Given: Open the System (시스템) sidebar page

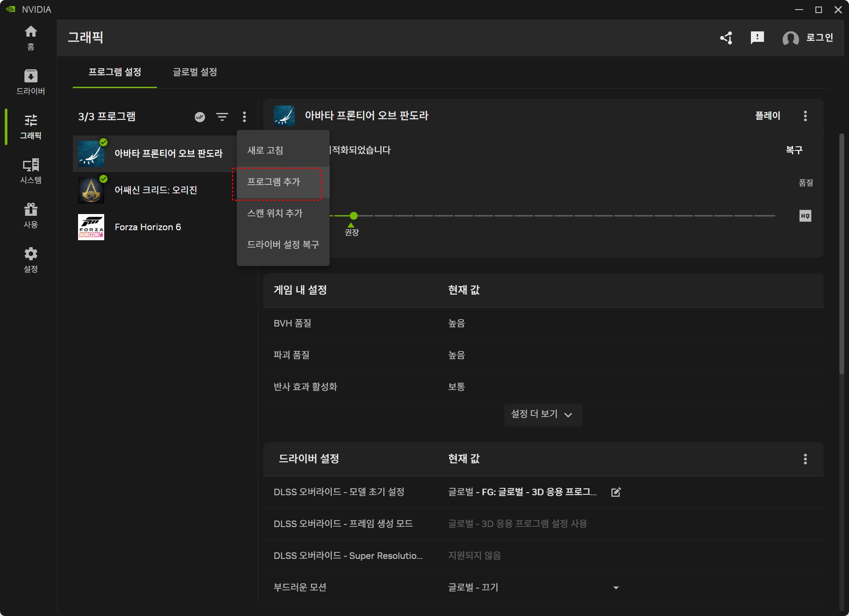Looking at the screenshot, I should point(31,171).
